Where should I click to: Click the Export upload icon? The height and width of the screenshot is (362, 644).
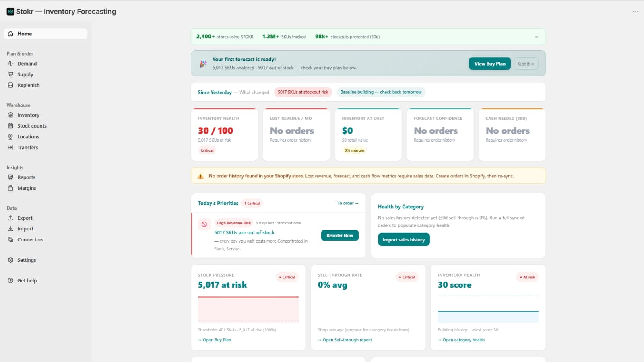pos(10,218)
